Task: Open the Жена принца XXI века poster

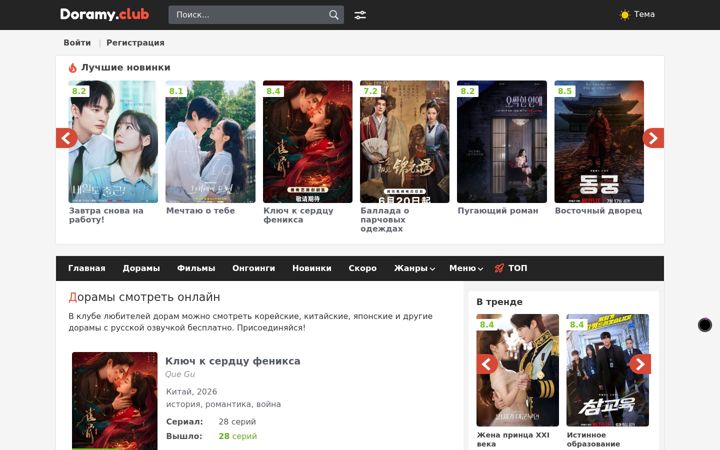Action: (518, 370)
